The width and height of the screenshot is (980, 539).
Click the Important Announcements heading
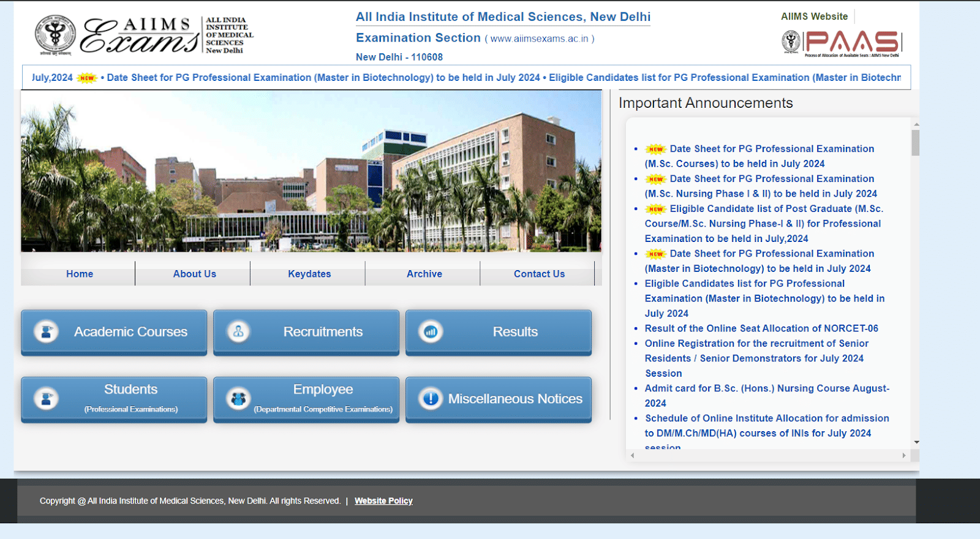pos(706,103)
